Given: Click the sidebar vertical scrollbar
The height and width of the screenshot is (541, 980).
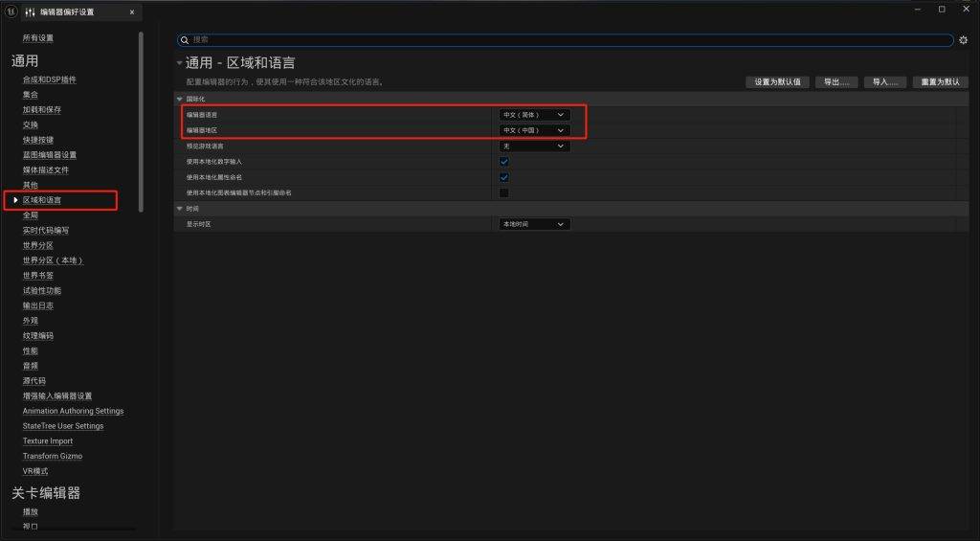Looking at the screenshot, I should pyautogui.click(x=141, y=115).
